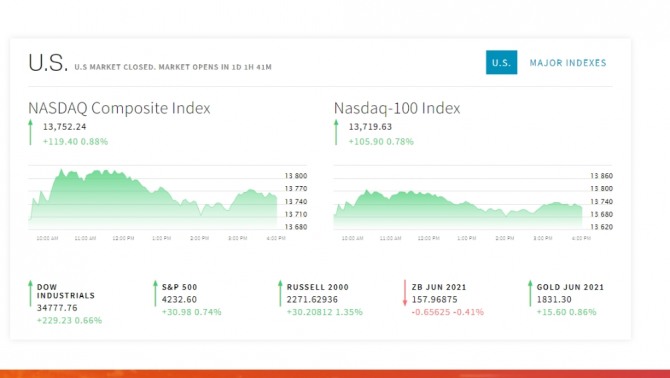Click up arrow next to Dow Industrials
This screenshot has width=670, height=378.
click(x=30, y=293)
